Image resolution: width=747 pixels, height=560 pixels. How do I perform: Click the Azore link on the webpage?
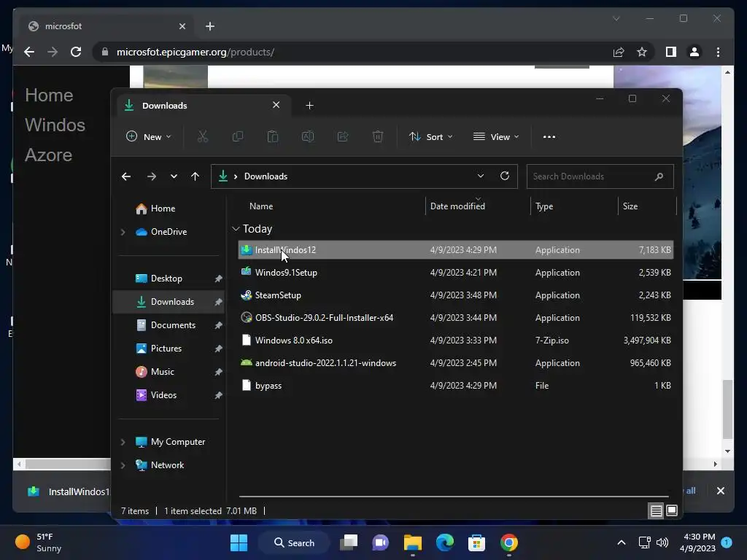point(49,155)
